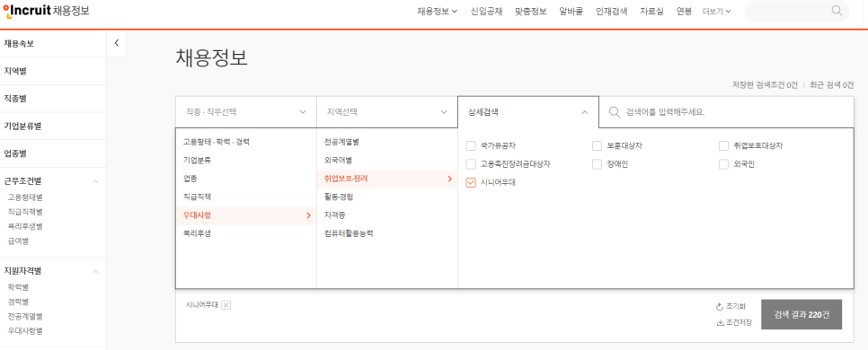Go to 신입공채 in top navigation

(x=486, y=11)
